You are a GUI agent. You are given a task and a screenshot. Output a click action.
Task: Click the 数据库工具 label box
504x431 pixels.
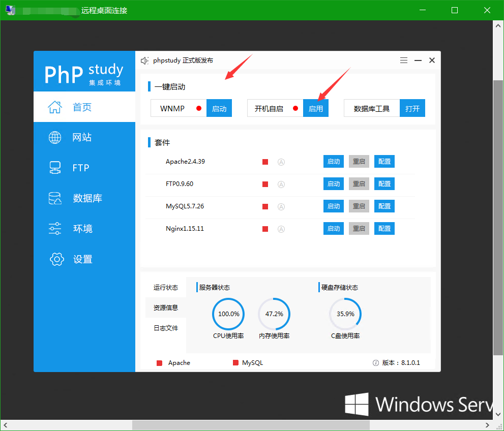372,108
